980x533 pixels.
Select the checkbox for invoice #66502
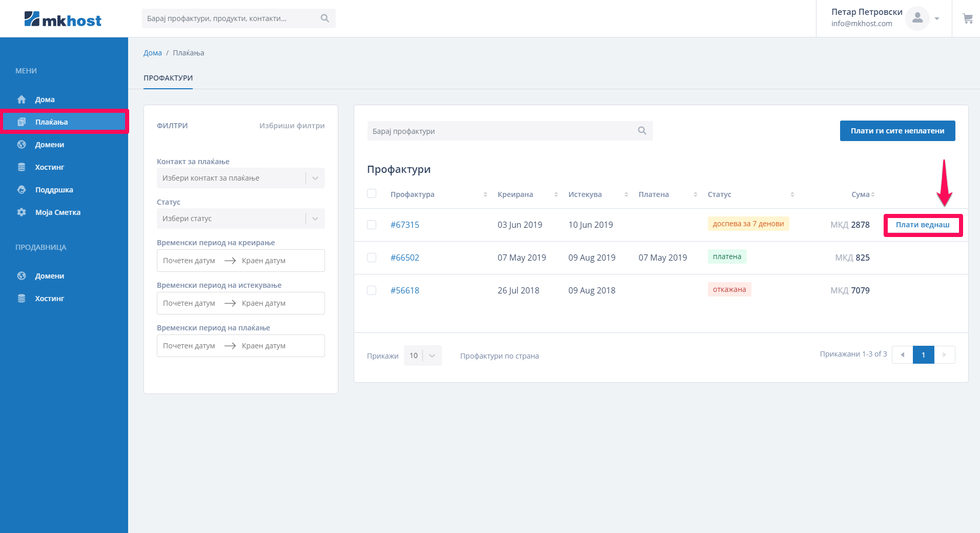(372, 258)
